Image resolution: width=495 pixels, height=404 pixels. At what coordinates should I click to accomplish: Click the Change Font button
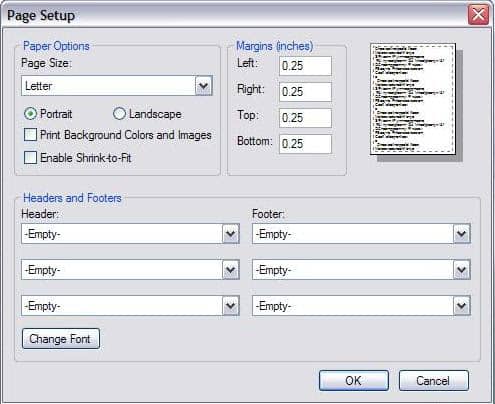click(61, 339)
